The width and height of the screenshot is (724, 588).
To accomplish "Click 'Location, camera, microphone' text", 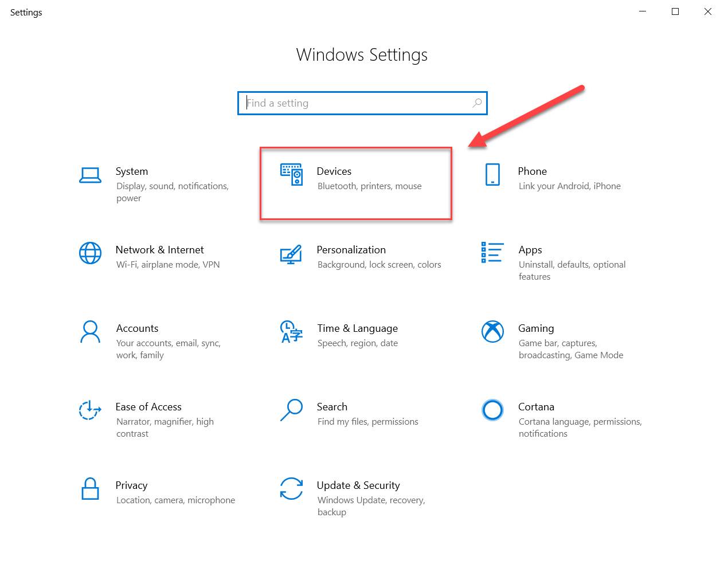I will point(175,500).
